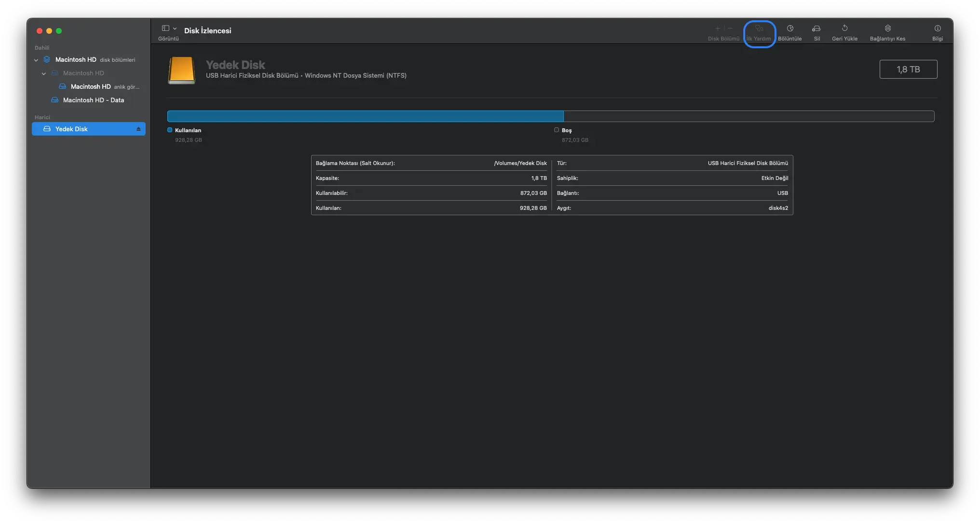This screenshot has height=524, width=980.
Task: Click the Macintosh HD snapshot drive icon
Action: click(62, 87)
